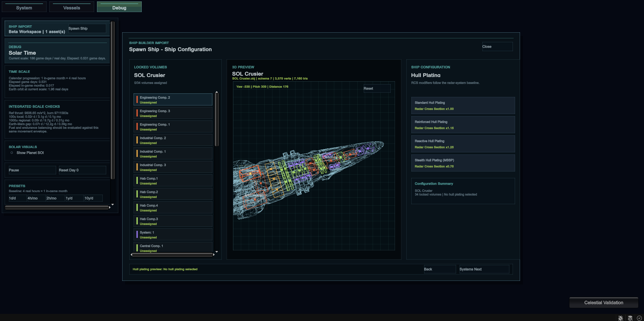Screen dimensions: 644x321
Task: Choose Standard Hull Plating option
Action: pyautogui.click(x=463, y=105)
